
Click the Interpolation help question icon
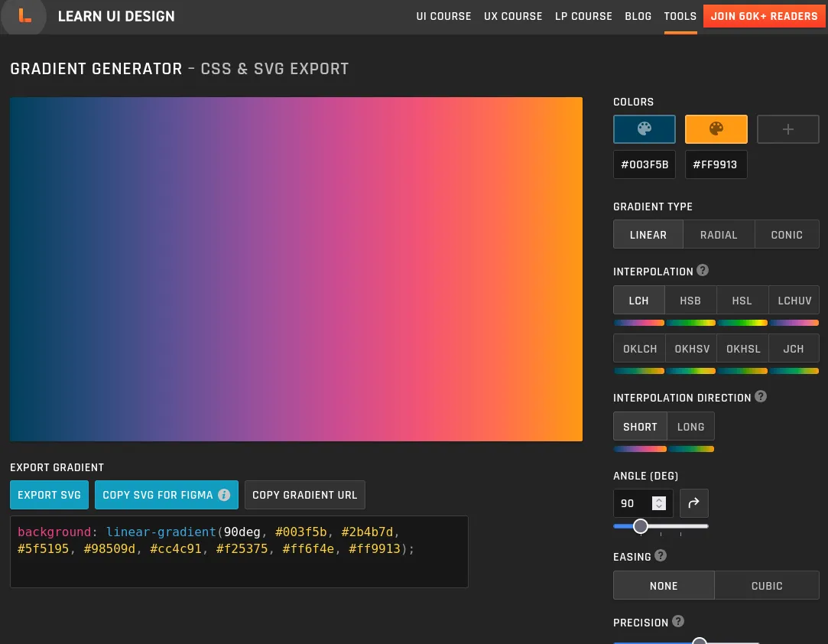(x=703, y=271)
